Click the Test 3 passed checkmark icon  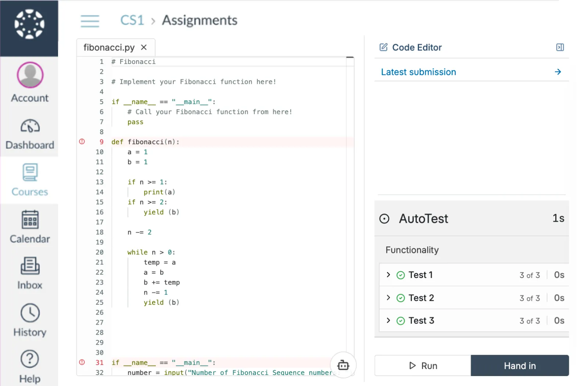click(401, 321)
